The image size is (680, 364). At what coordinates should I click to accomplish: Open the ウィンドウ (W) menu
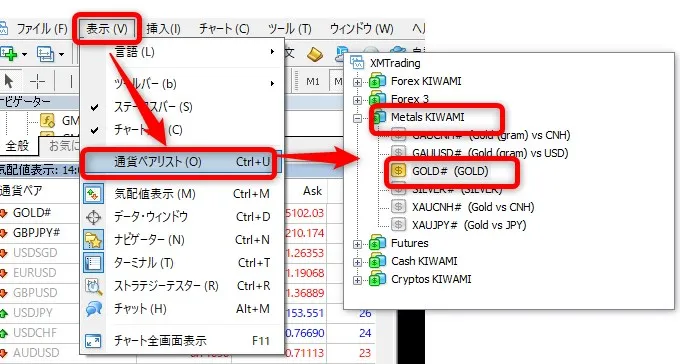pyautogui.click(x=361, y=29)
